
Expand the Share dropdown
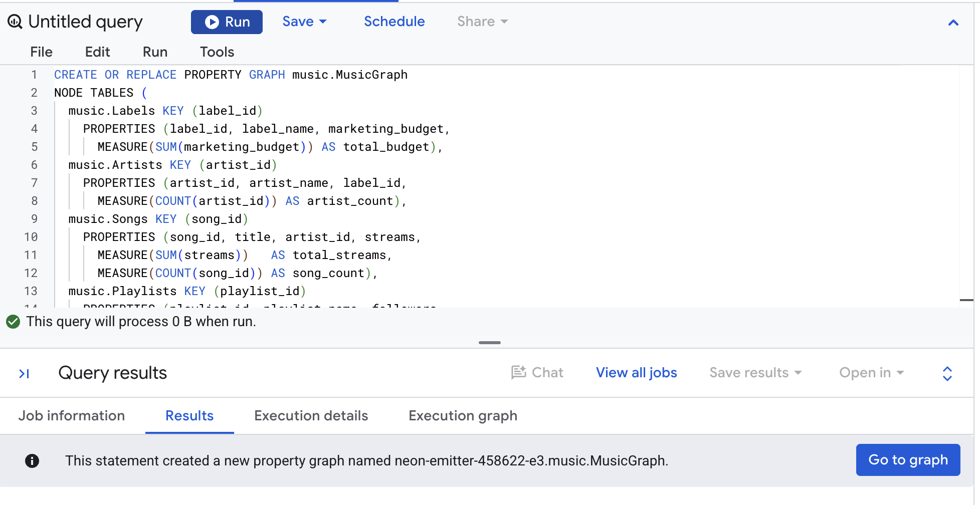[x=482, y=22]
